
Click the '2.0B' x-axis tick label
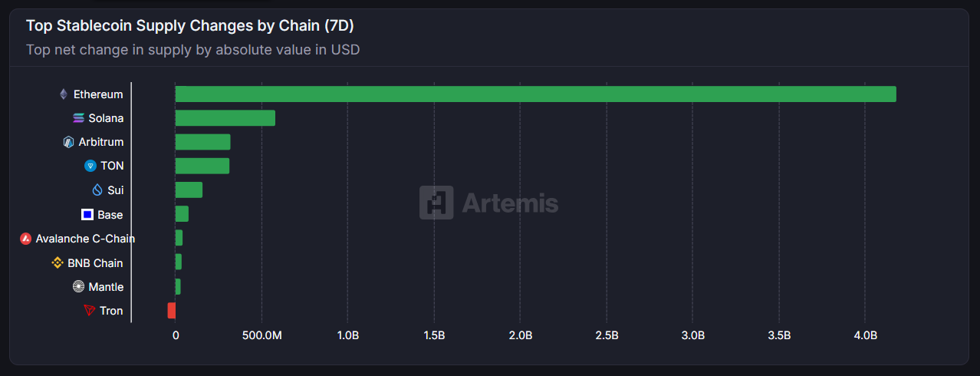click(521, 335)
